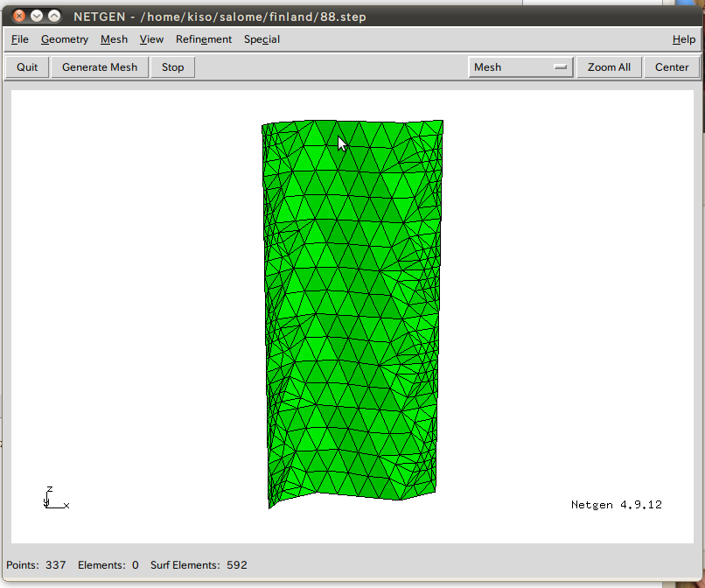Open the File menu
The image size is (705, 588).
pos(20,39)
